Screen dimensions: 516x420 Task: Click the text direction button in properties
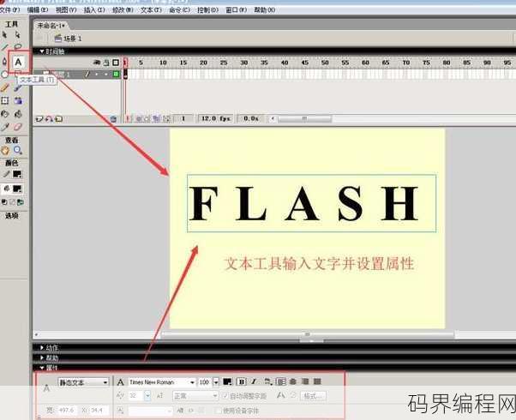tap(268, 381)
